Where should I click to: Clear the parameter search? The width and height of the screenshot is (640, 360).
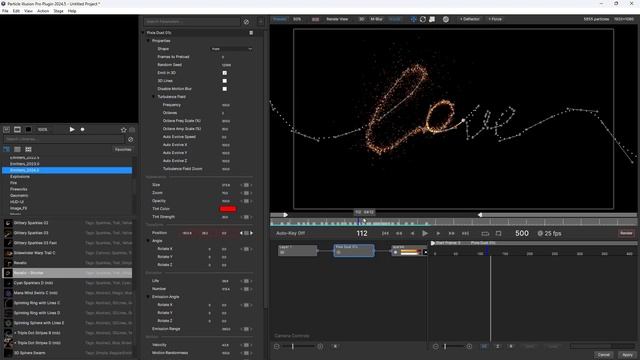[246, 22]
